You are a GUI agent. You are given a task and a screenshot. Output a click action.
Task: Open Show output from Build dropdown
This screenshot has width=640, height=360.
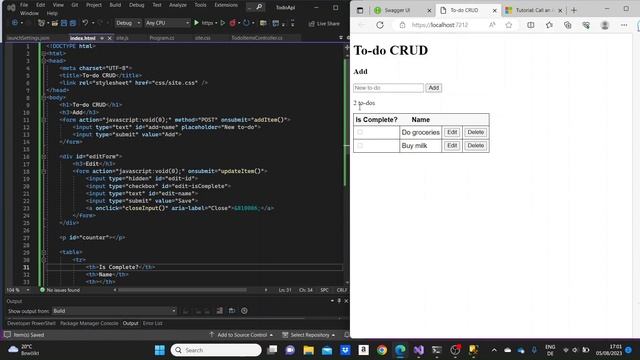coord(114,311)
